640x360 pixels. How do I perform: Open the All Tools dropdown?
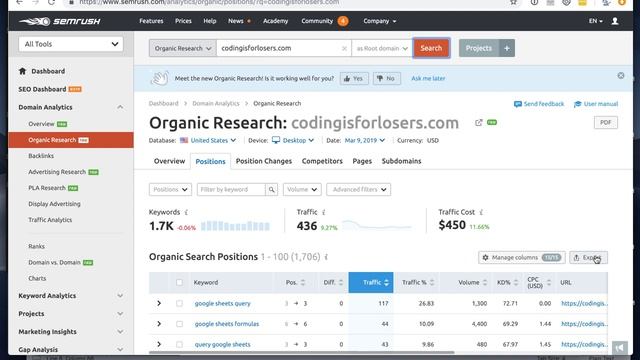[71, 44]
